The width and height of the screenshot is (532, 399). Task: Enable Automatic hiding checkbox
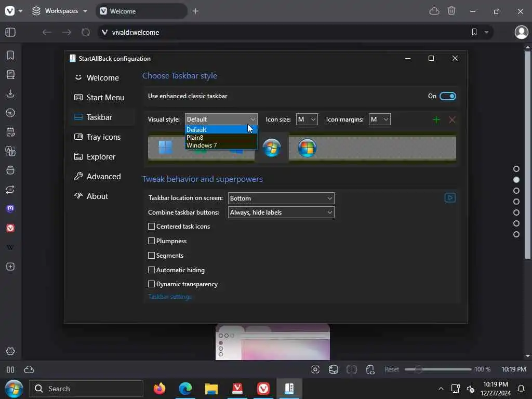tap(151, 270)
